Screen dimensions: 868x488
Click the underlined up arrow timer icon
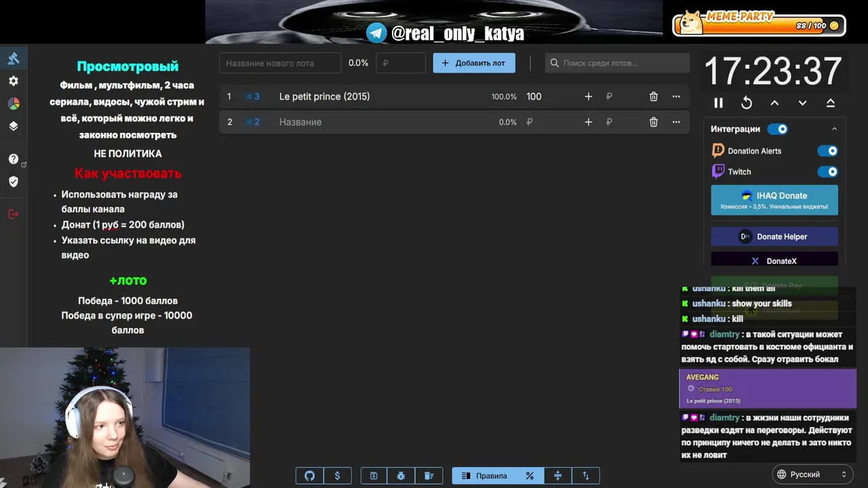coord(830,103)
